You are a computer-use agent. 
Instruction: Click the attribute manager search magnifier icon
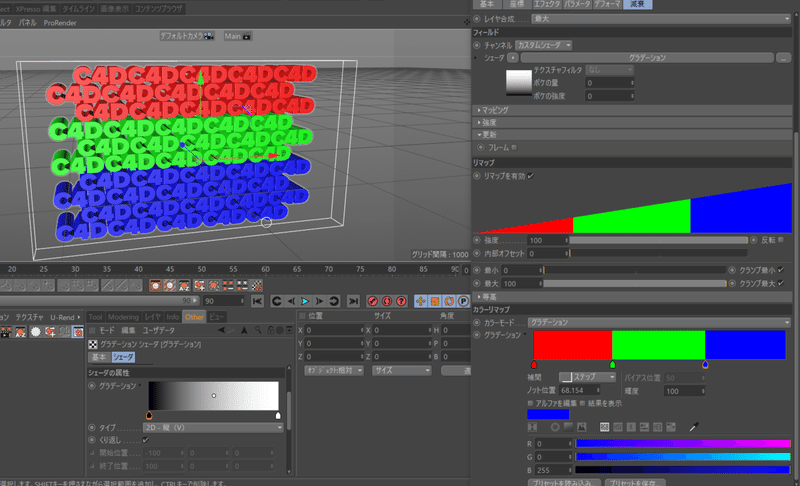pos(258,330)
